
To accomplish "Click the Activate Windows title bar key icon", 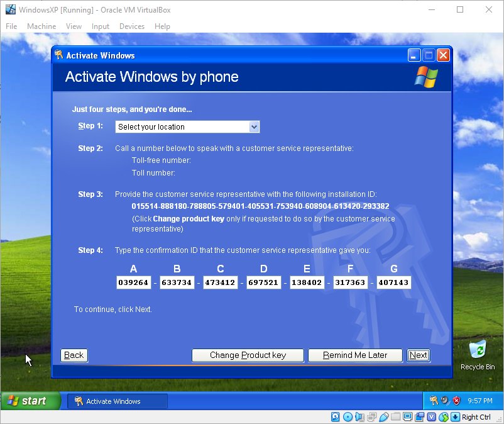I will pyautogui.click(x=58, y=55).
